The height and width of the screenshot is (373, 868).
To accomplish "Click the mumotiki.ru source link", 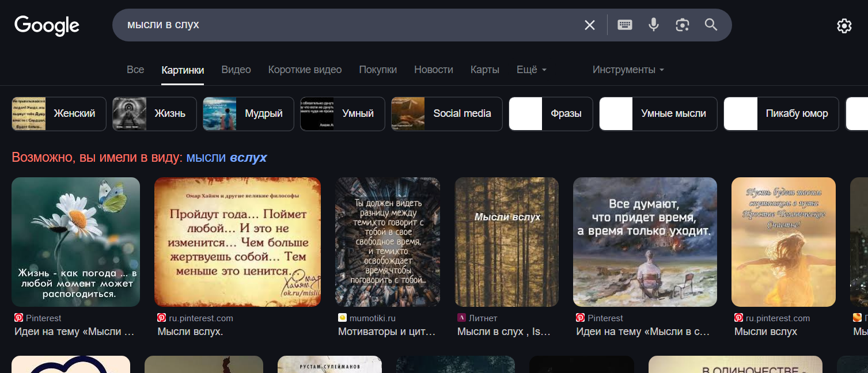I will click(x=367, y=318).
